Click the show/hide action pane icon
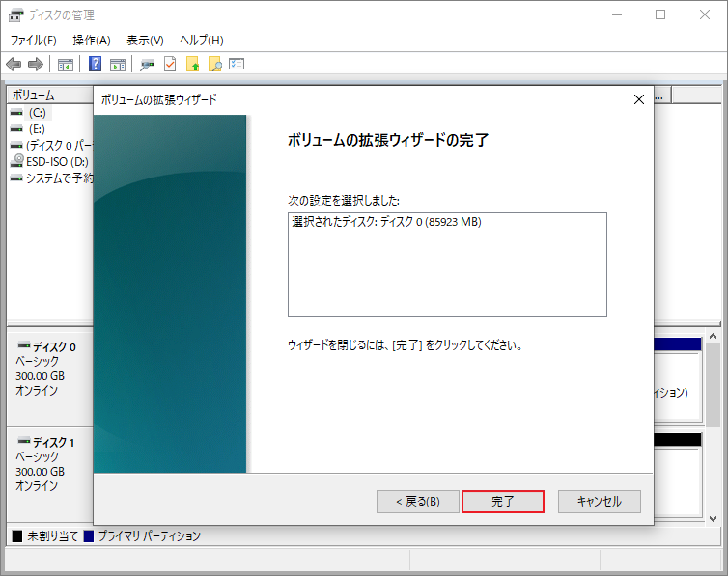 tap(118, 65)
